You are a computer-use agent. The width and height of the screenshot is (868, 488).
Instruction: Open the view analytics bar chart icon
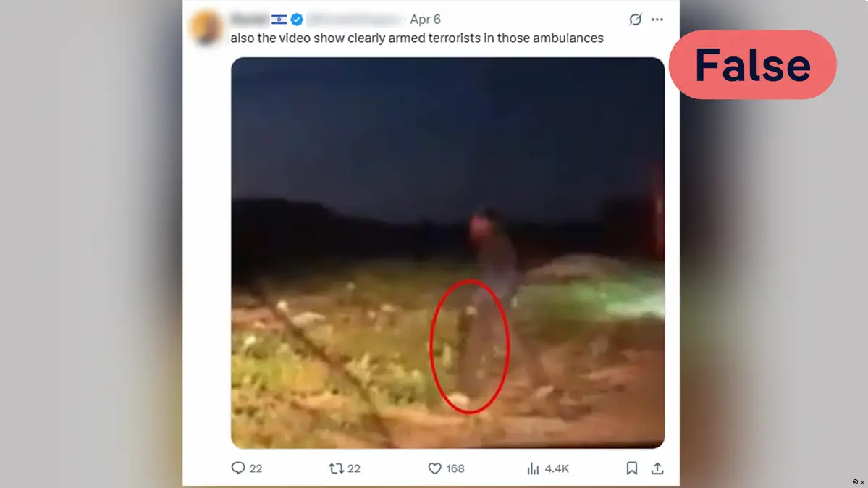click(533, 468)
